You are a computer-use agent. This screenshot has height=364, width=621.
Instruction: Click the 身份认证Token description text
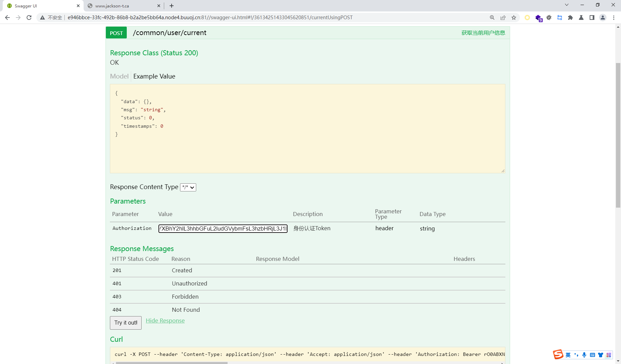(312, 228)
